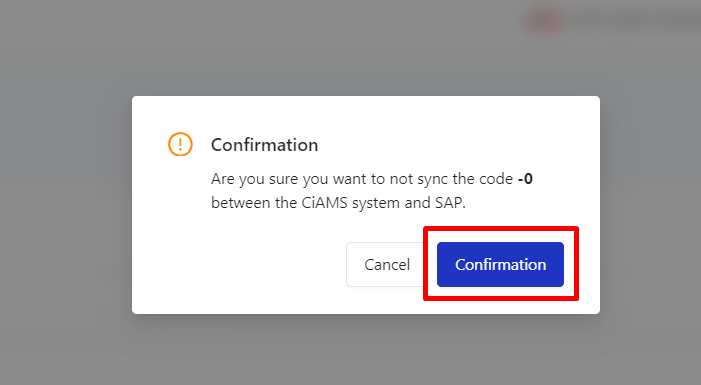The height and width of the screenshot is (385, 701).
Task: Click the bold -0 code in message
Action: (x=525, y=179)
